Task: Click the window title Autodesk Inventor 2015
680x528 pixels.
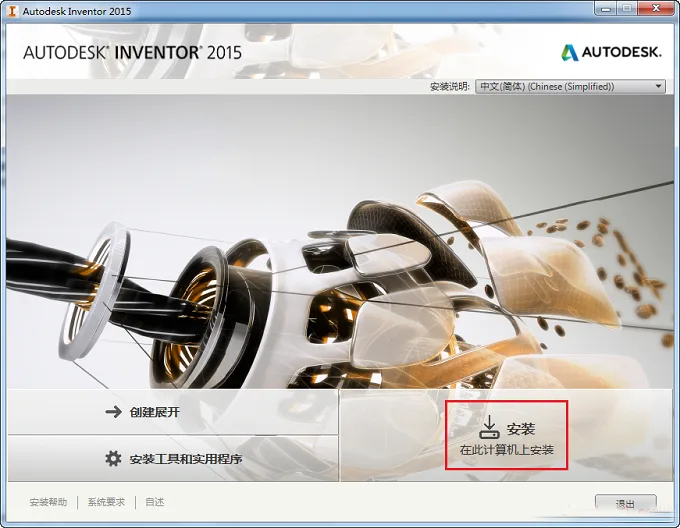Action: (x=77, y=11)
